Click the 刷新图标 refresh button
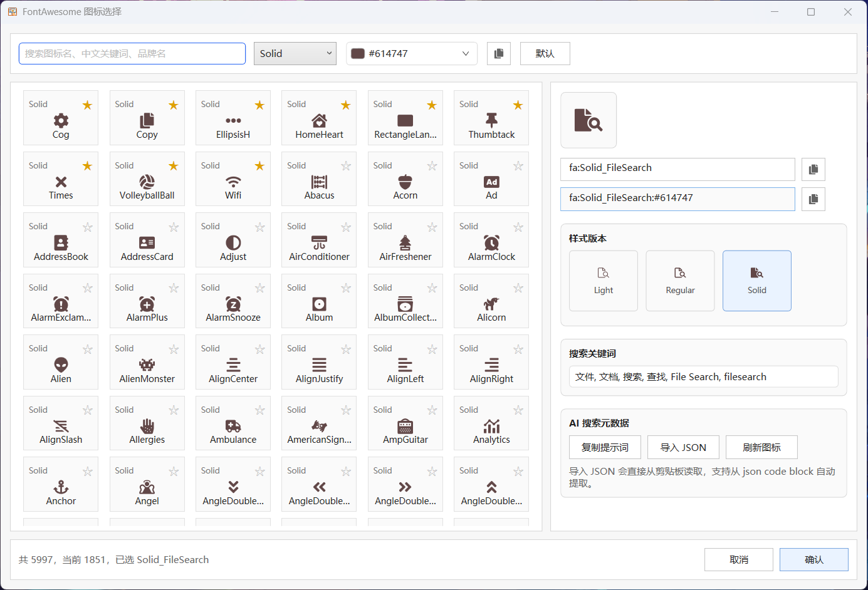 761,447
